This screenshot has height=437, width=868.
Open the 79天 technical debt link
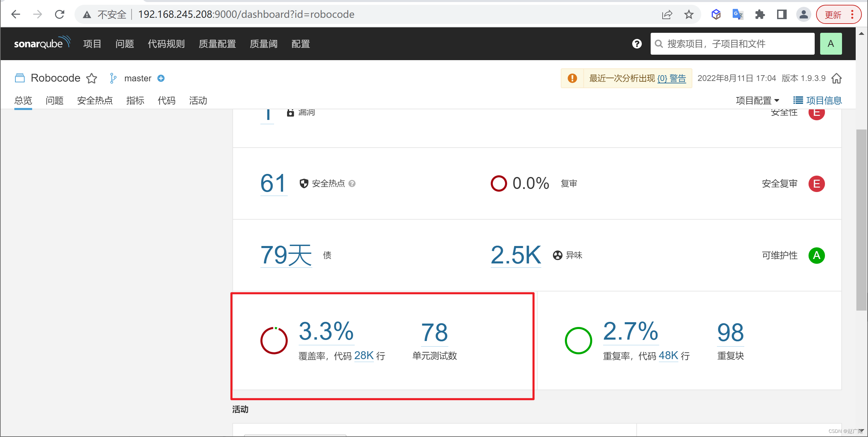286,255
